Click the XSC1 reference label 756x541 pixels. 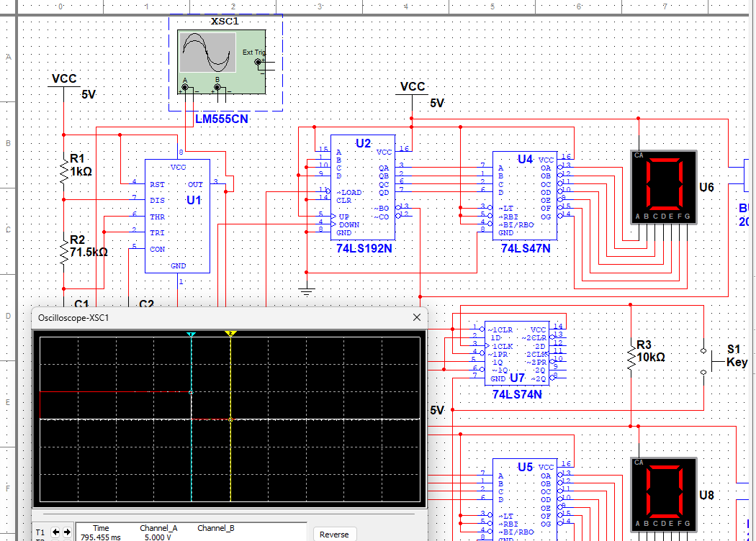point(225,21)
